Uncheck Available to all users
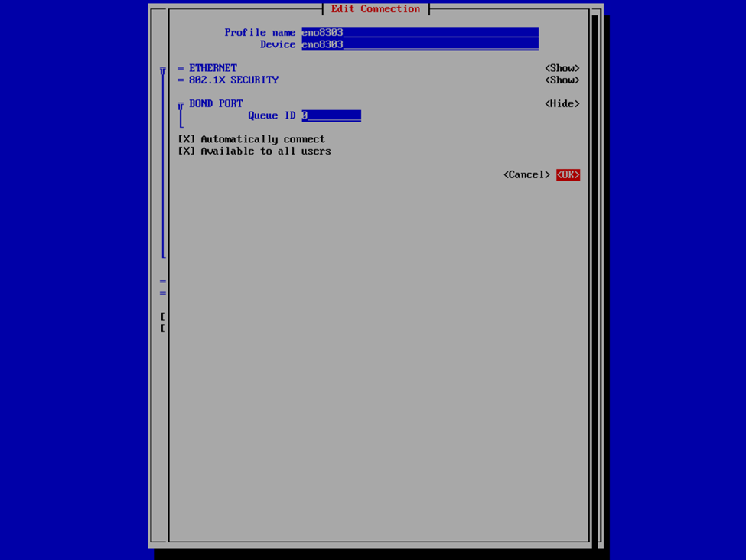This screenshot has width=746, height=560. click(187, 151)
